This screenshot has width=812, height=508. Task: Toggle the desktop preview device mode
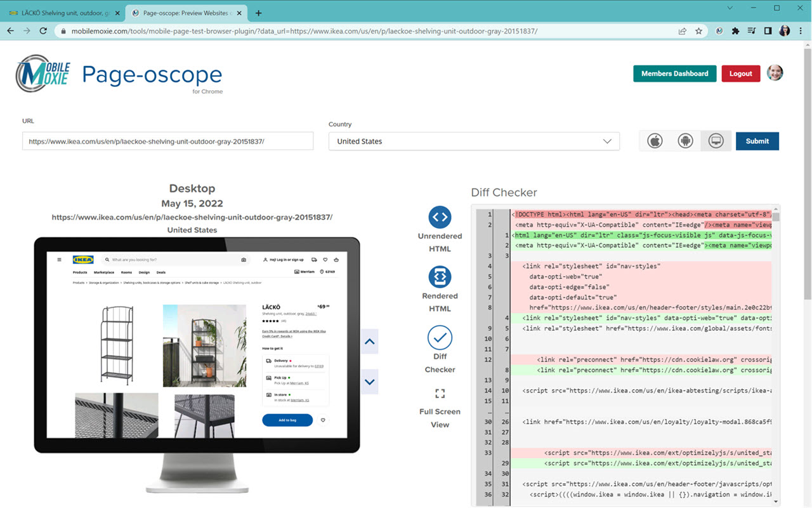point(716,140)
